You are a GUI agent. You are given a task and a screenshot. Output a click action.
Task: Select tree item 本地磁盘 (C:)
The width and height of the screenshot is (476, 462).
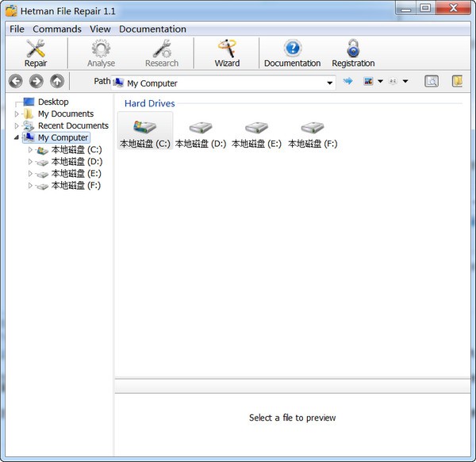pos(76,150)
